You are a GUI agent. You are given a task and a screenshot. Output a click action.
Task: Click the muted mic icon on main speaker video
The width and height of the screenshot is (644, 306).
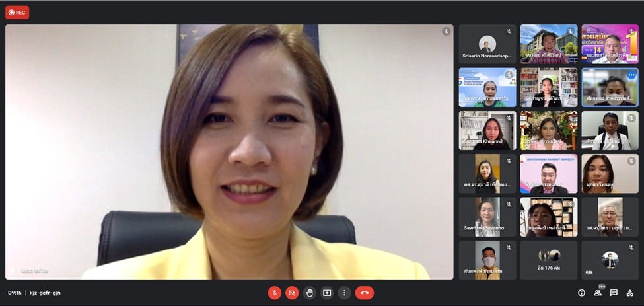(x=447, y=31)
